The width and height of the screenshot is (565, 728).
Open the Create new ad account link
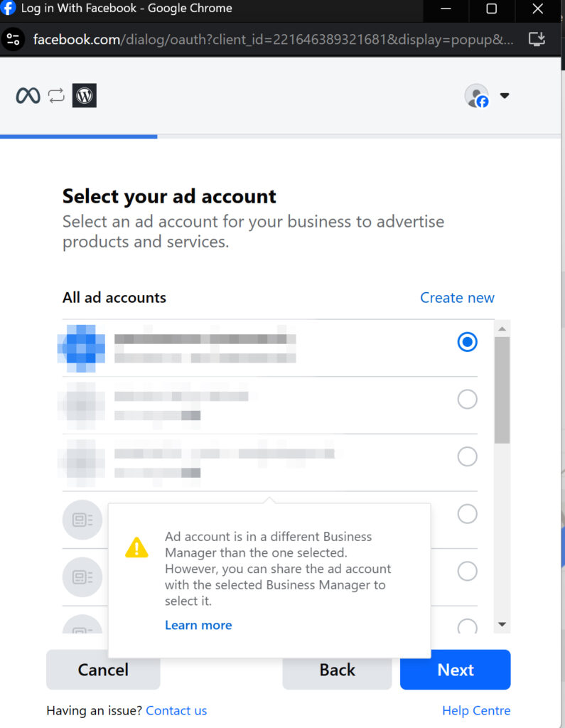coord(457,298)
